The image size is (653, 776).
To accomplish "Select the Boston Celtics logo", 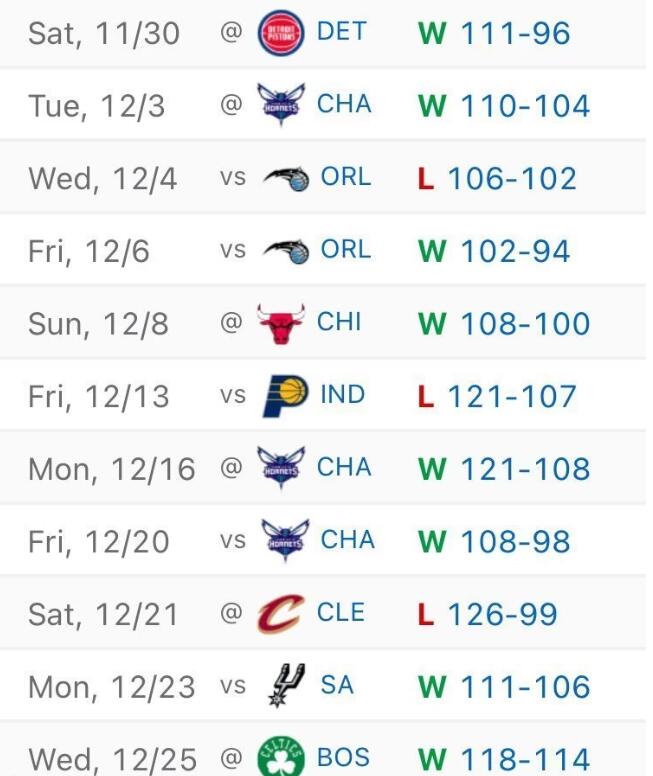I will tap(280, 758).
